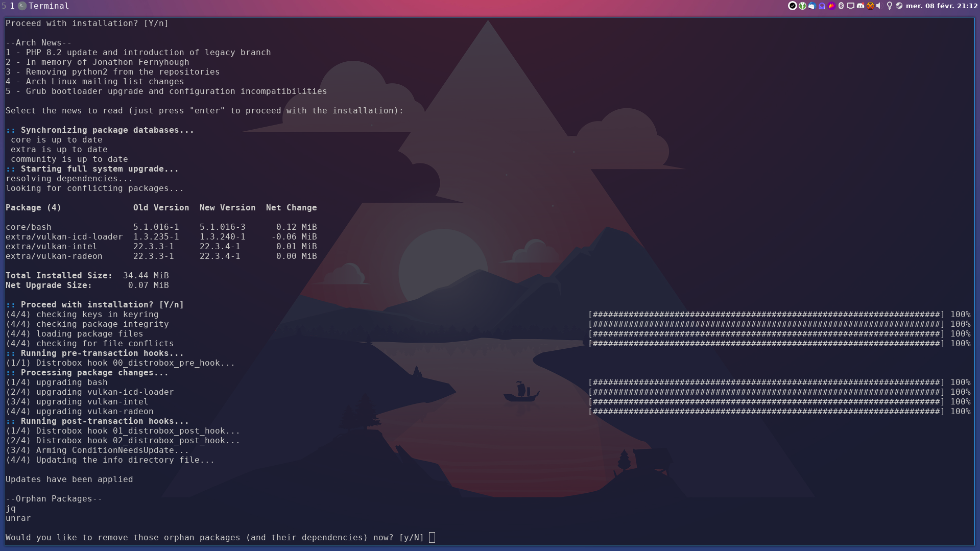Click the dark swirl icon beside the clock
Image resolution: width=980 pixels, height=551 pixels.
(899, 6)
